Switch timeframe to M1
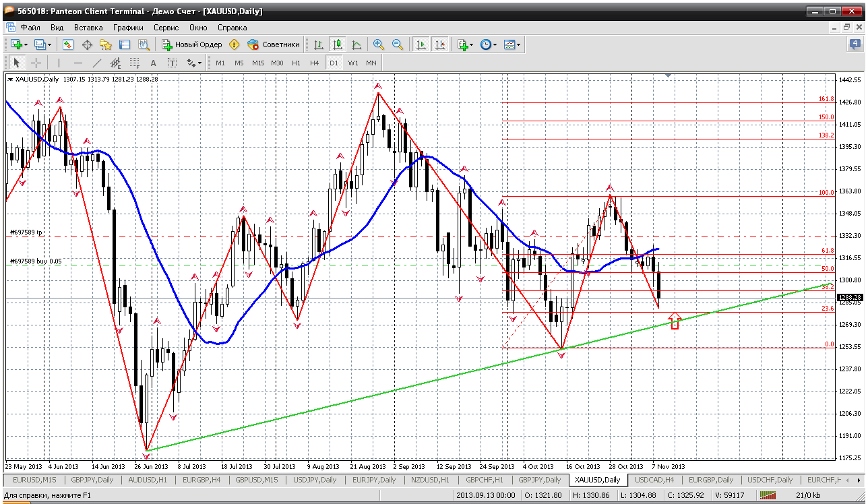The image size is (868, 504). 220,63
